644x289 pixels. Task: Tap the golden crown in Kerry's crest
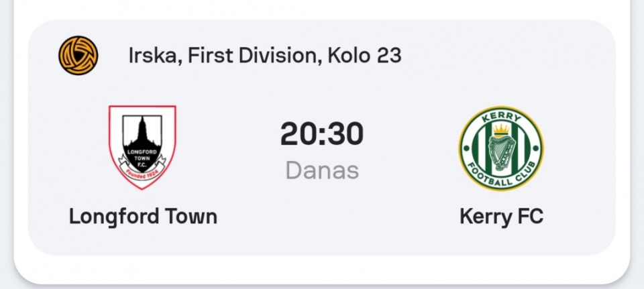501,129
